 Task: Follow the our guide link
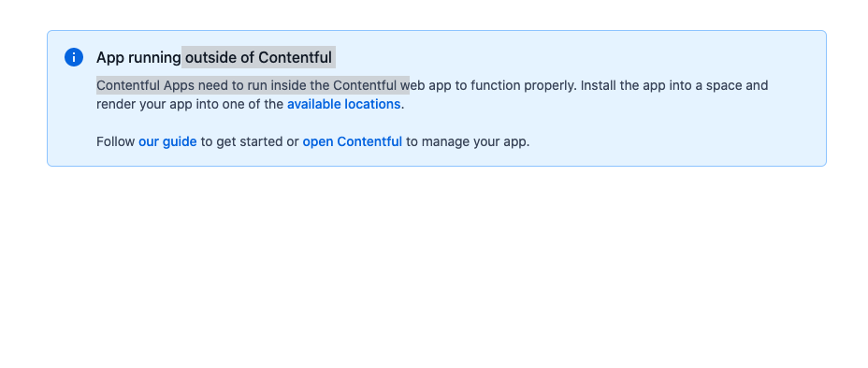(167, 142)
